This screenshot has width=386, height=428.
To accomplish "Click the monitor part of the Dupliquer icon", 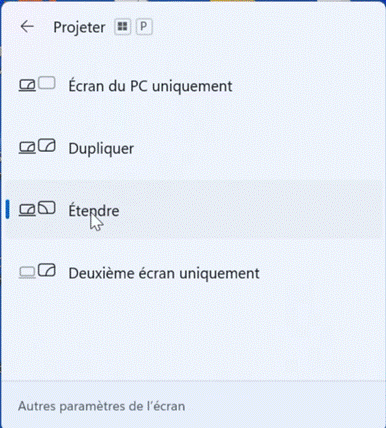I will tap(47, 146).
